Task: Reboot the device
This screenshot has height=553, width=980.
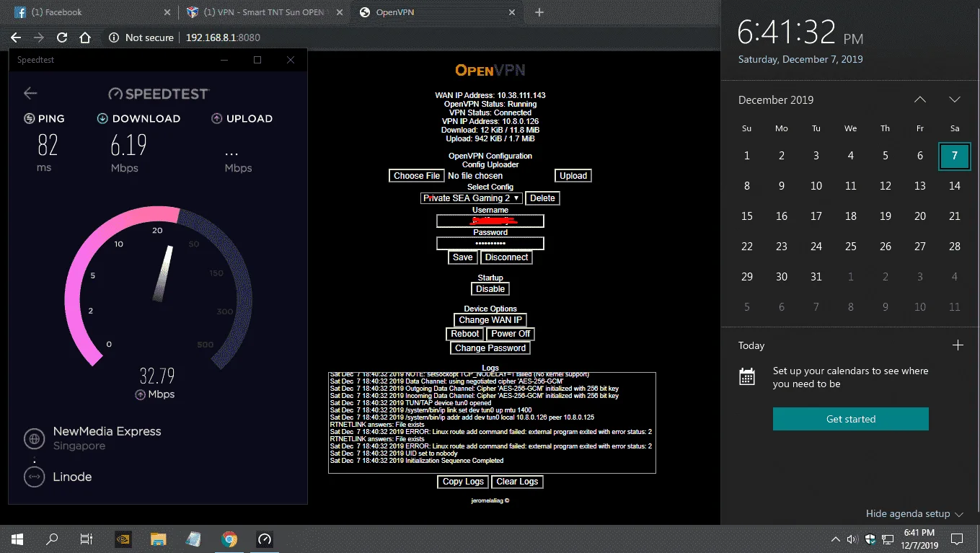Action: coord(465,334)
